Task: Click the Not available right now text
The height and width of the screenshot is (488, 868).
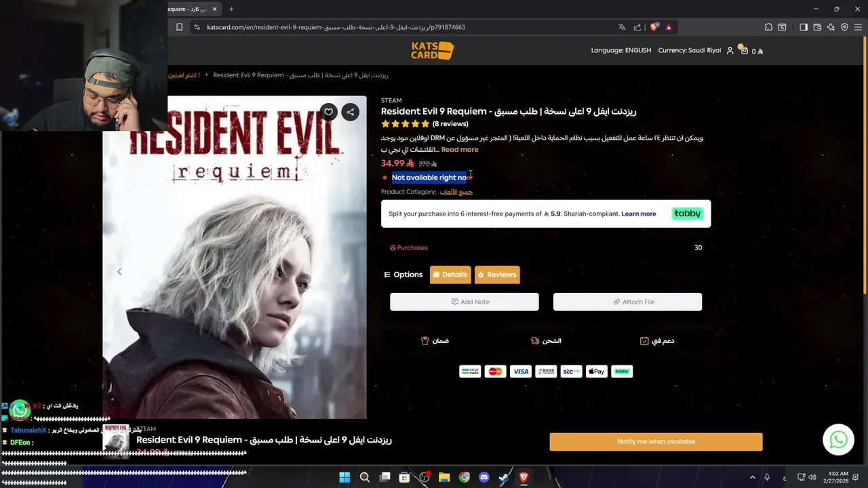Action: click(431, 178)
